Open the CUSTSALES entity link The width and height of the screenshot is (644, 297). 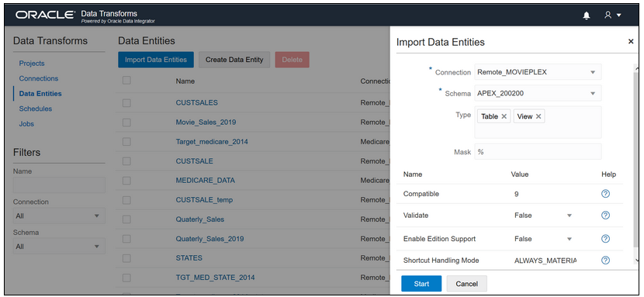[x=197, y=102]
